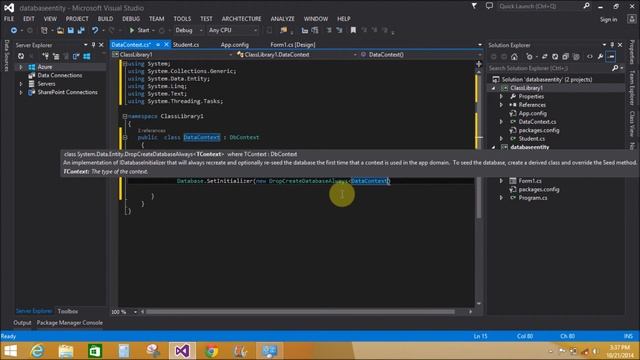Screen dimensions: 640x360
Task: Toggle the bookmark icon in the toolbar
Action: [x=353, y=30]
